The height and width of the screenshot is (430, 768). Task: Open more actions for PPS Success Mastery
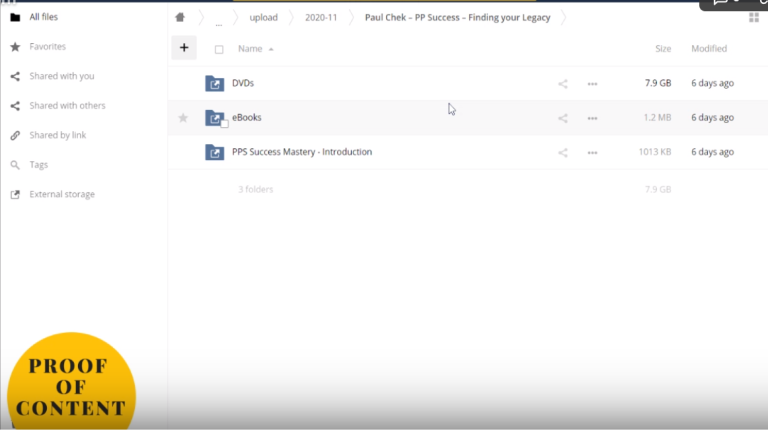[592, 153]
